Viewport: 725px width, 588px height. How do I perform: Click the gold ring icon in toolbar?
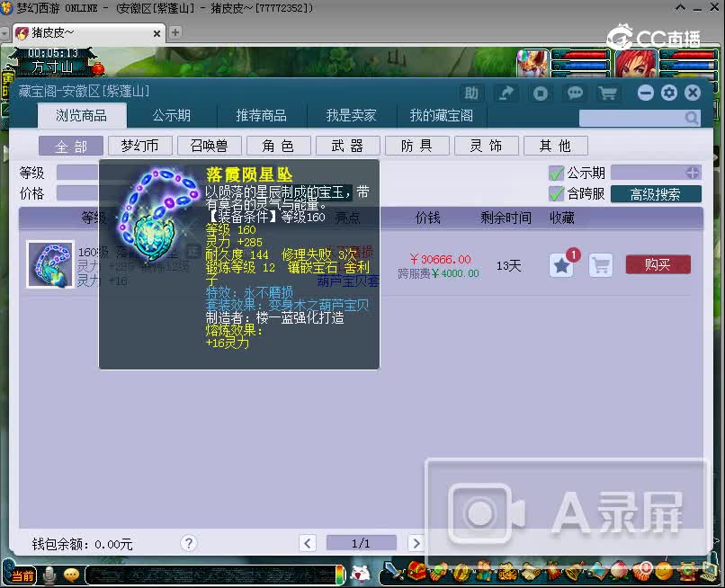(x=461, y=573)
